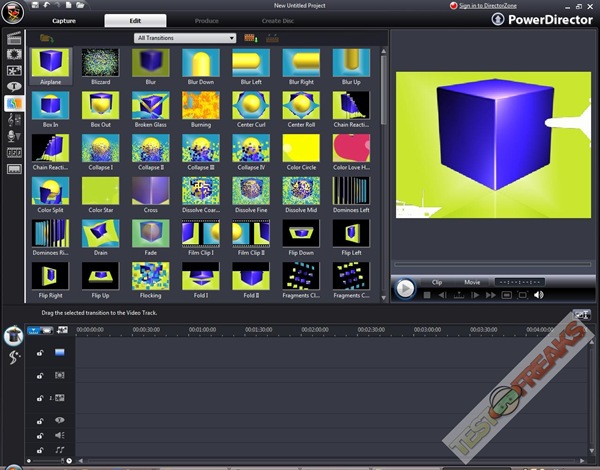Click the volume speaker icon in preview
Image resolution: width=600 pixels, height=470 pixels.
pyautogui.click(x=538, y=295)
